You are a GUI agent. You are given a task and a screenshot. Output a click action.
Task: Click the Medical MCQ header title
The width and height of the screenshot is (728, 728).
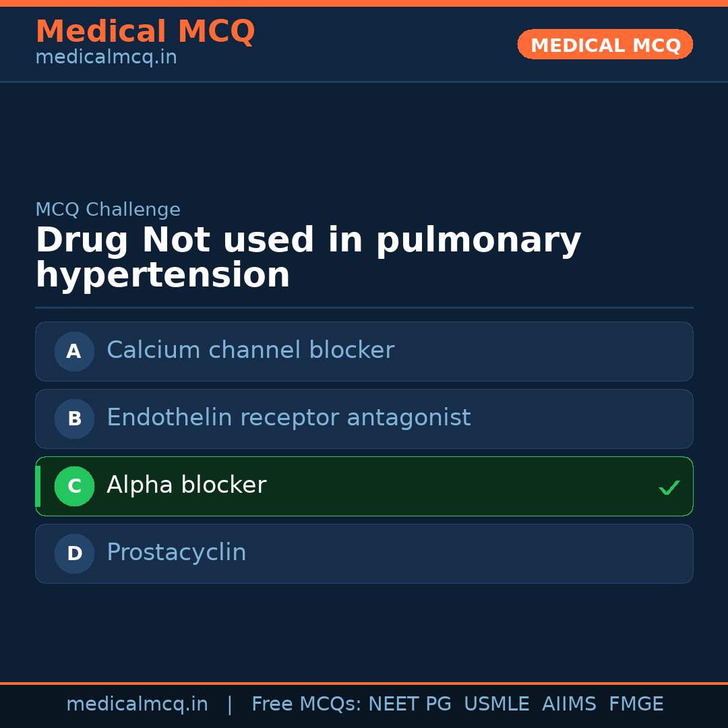click(x=145, y=32)
